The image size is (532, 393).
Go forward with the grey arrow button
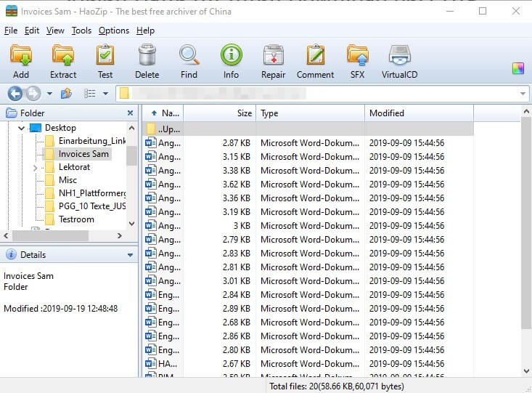pyautogui.click(x=33, y=94)
